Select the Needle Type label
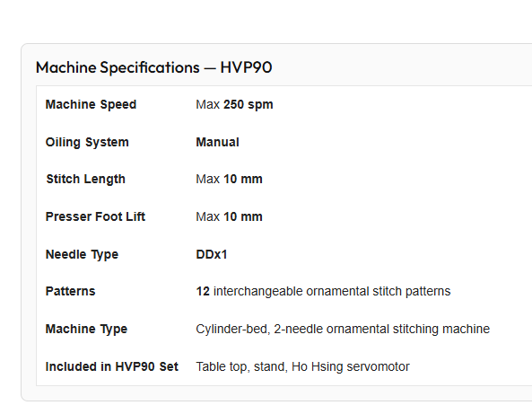 click(x=82, y=254)
